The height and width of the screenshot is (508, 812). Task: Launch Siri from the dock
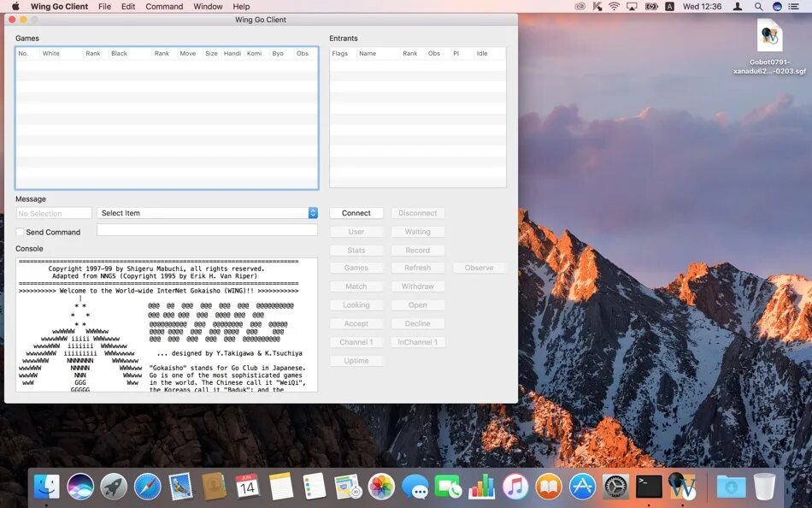80,487
